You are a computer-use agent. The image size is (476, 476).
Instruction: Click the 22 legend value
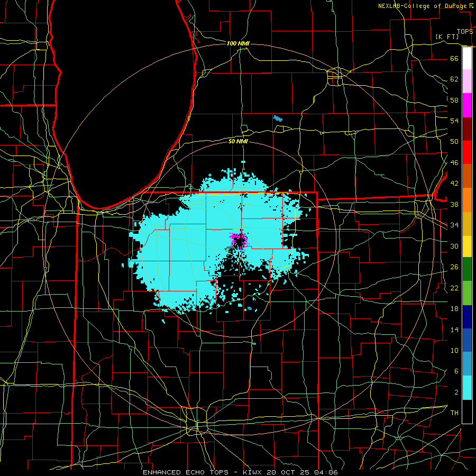point(454,288)
